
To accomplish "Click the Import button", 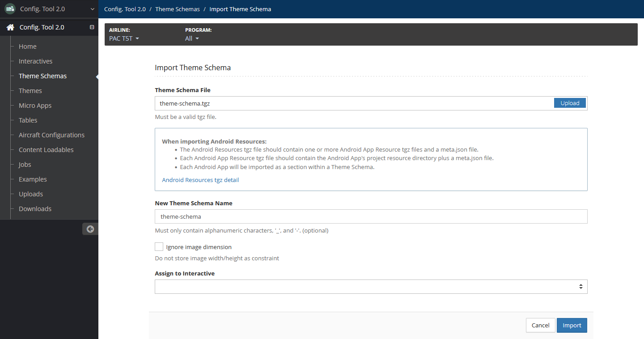I will (x=572, y=325).
